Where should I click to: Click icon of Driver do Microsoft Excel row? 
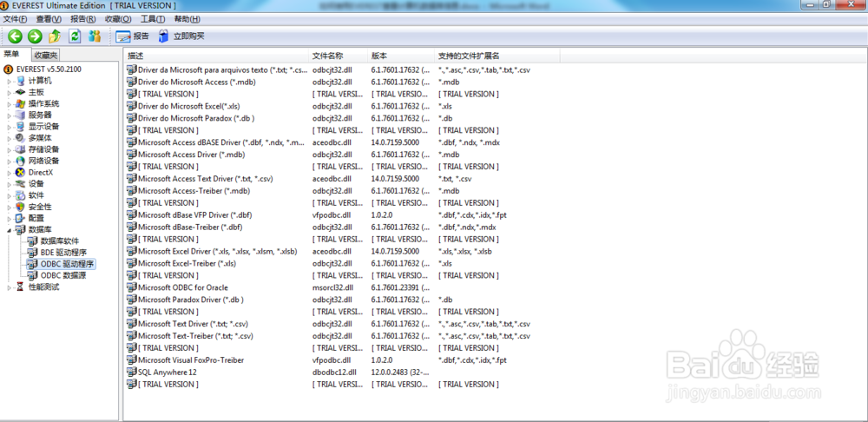click(132, 106)
